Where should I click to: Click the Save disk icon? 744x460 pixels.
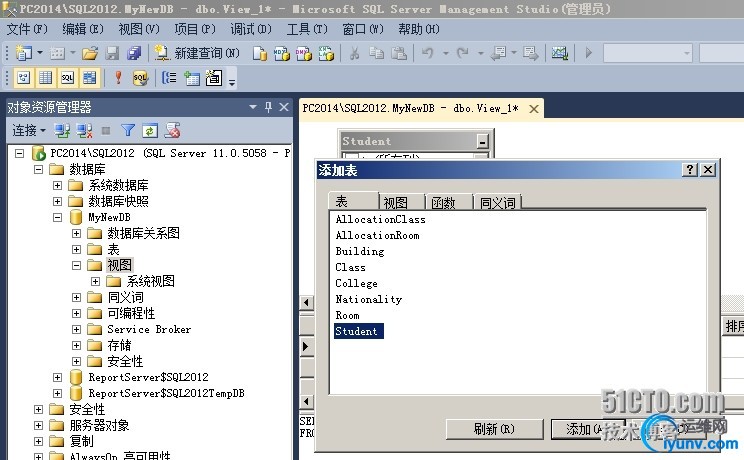[112, 53]
